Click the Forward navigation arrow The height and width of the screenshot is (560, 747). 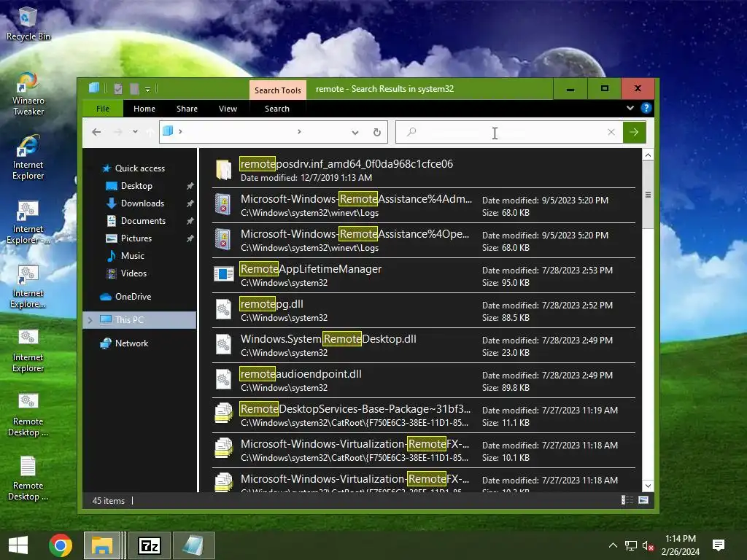[117, 132]
